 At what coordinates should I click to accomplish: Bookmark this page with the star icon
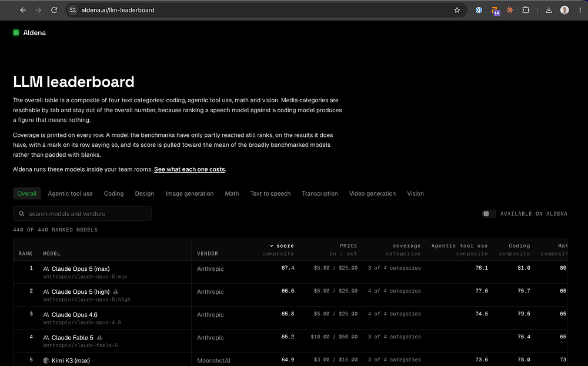click(x=457, y=10)
